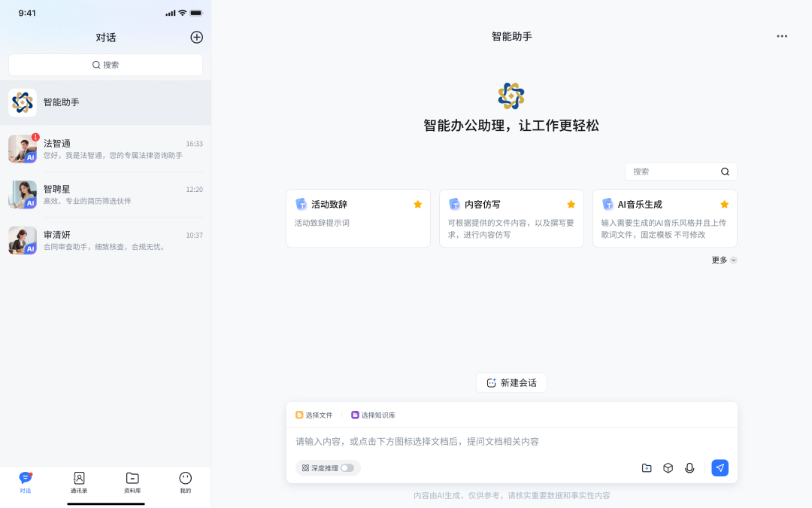The height and width of the screenshot is (508, 812).
Task: Click the cube icon in input bar
Action: click(x=668, y=468)
